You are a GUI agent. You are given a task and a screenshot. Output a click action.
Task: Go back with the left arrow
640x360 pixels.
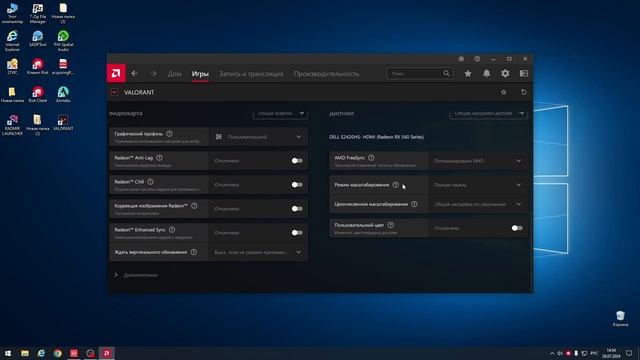pos(134,73)
